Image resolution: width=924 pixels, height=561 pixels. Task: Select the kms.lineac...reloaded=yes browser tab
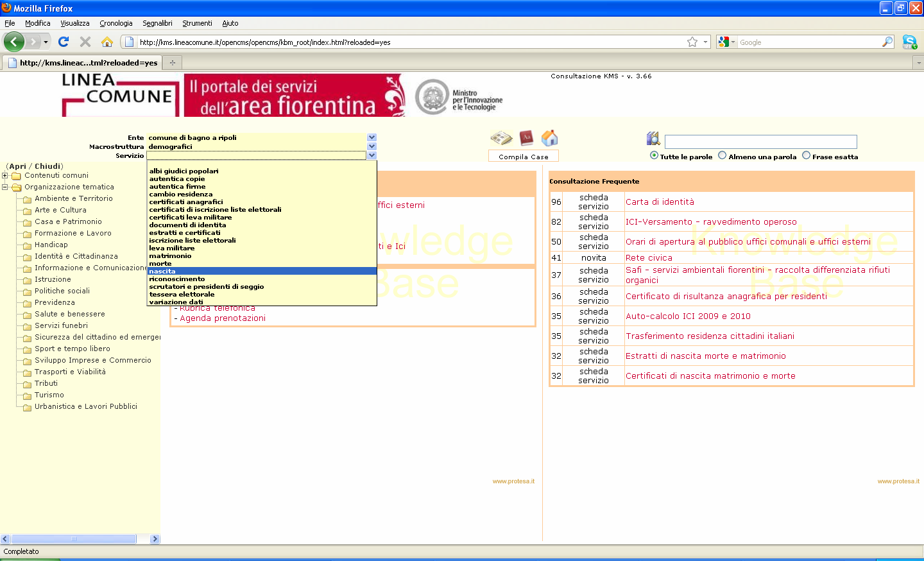81,63
